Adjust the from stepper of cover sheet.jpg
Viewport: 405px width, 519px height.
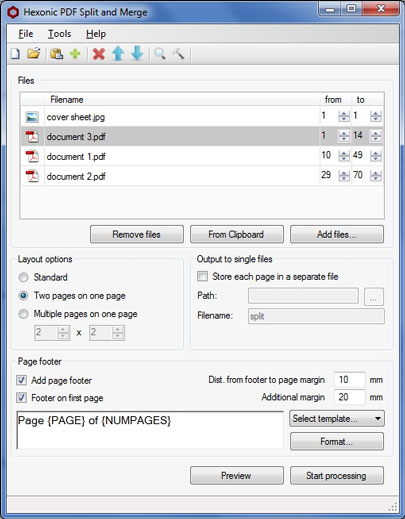click(344, 116)
